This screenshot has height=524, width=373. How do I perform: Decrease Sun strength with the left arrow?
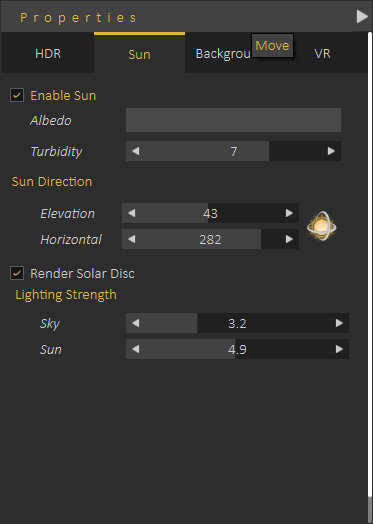coord(135,349)
